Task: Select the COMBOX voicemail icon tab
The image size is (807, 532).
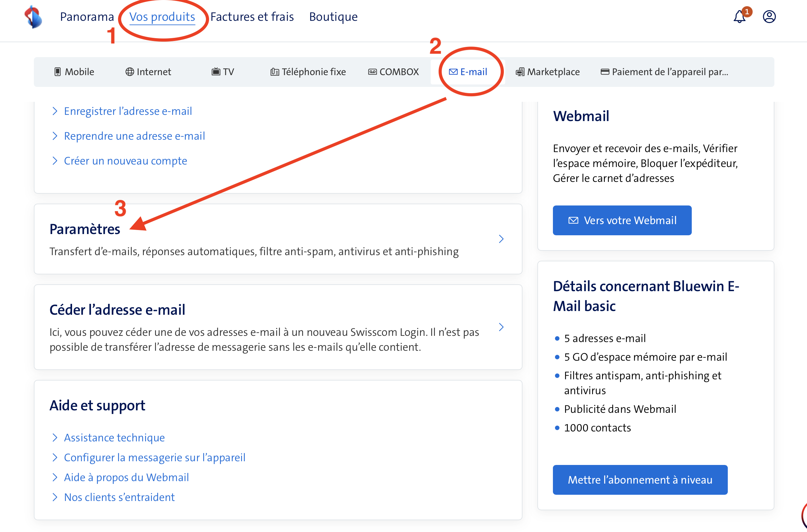Action: click(372, 72)
